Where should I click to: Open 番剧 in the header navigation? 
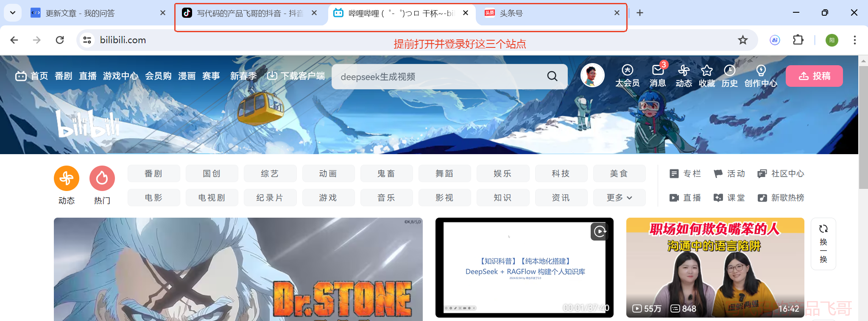(x=64, y=76)
